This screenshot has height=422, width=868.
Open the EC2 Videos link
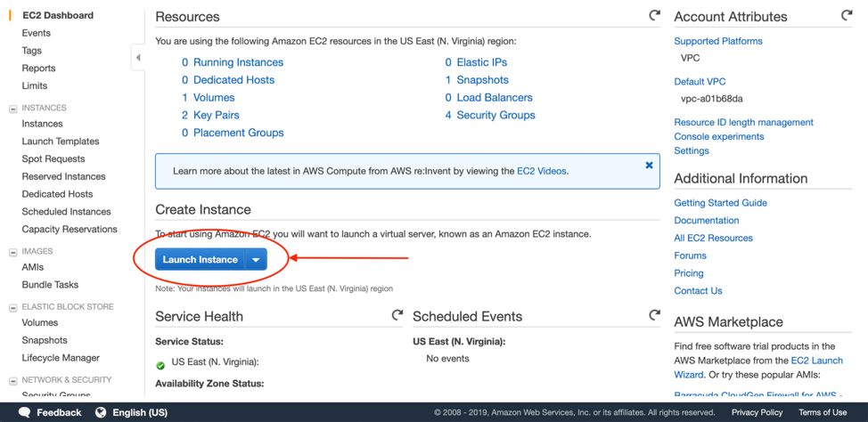point(541,171)
